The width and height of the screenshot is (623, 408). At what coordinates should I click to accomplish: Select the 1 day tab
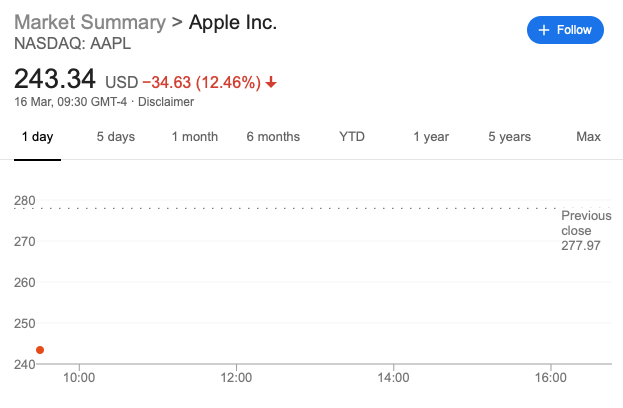[37, 137]
